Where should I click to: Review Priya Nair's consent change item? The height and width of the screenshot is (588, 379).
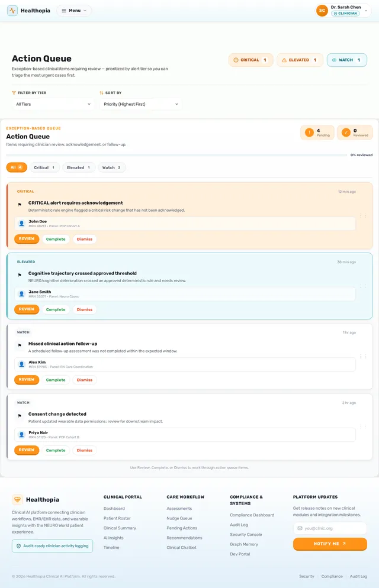point(27,450)
